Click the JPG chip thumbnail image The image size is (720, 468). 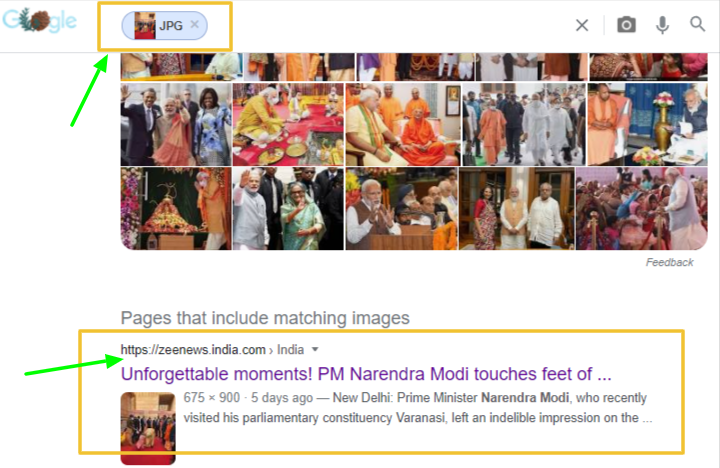[145, 26]
